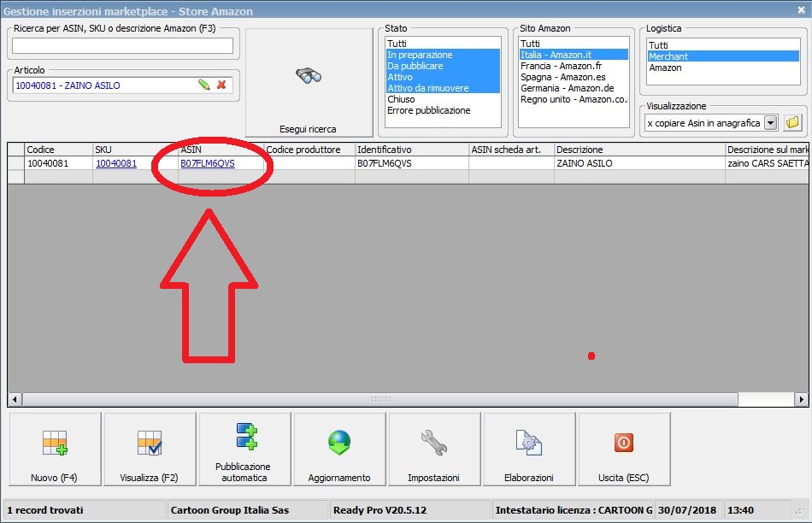Click Codice cell 10040081
Image resolution: width=812 pixels, height=523 pixels.
click(x=58, y=163)
